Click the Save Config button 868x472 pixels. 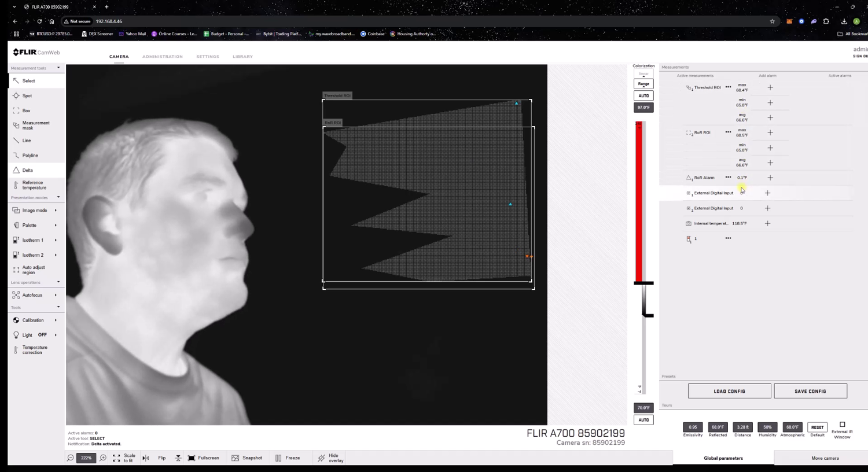click(x=810, y=392)
